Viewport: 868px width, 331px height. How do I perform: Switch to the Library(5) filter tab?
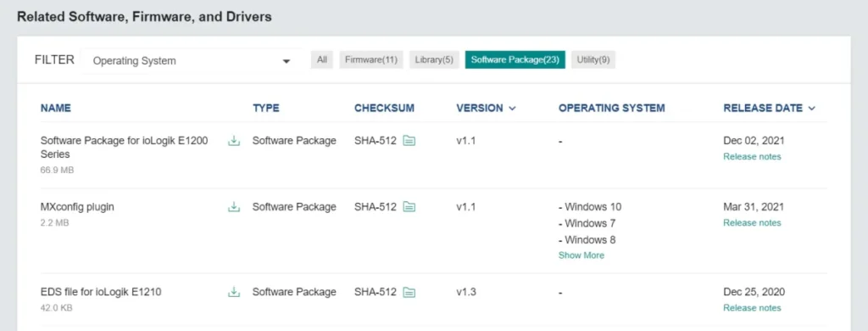[435, 60]
